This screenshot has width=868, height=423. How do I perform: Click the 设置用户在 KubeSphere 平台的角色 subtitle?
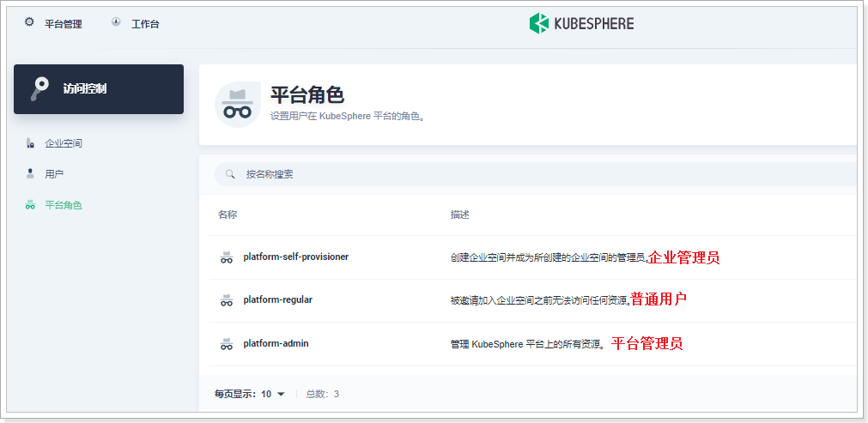tap(348, 117)
